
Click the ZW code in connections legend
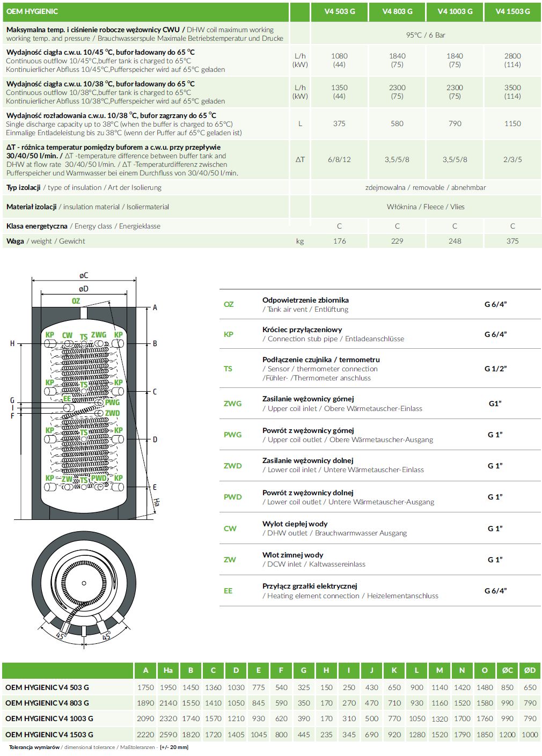pos(230,560)
